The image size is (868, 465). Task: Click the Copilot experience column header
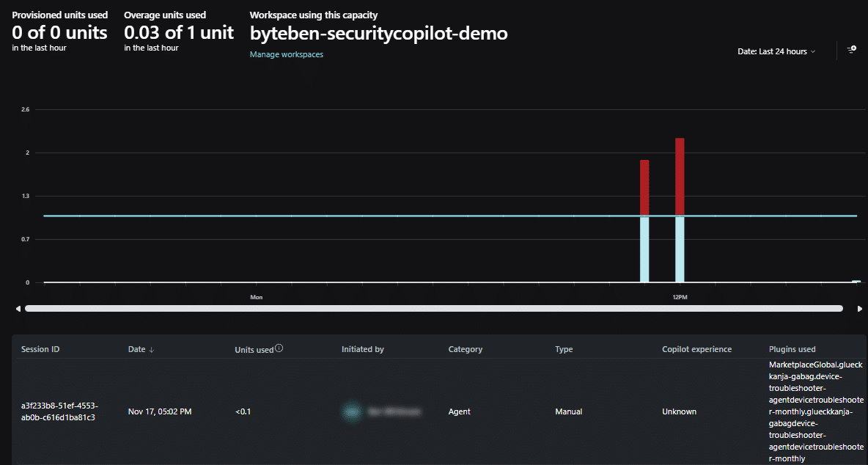click(x=696, y=350)
